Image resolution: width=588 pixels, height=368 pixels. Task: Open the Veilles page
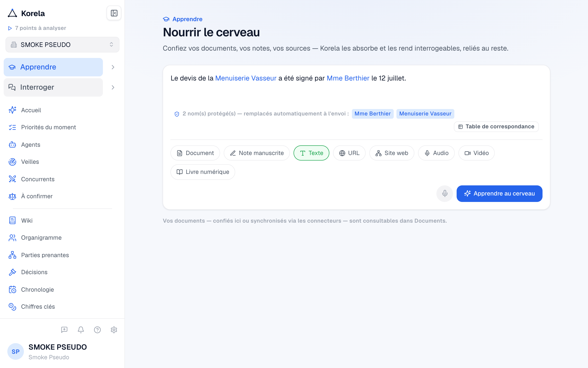click(30, 162)
